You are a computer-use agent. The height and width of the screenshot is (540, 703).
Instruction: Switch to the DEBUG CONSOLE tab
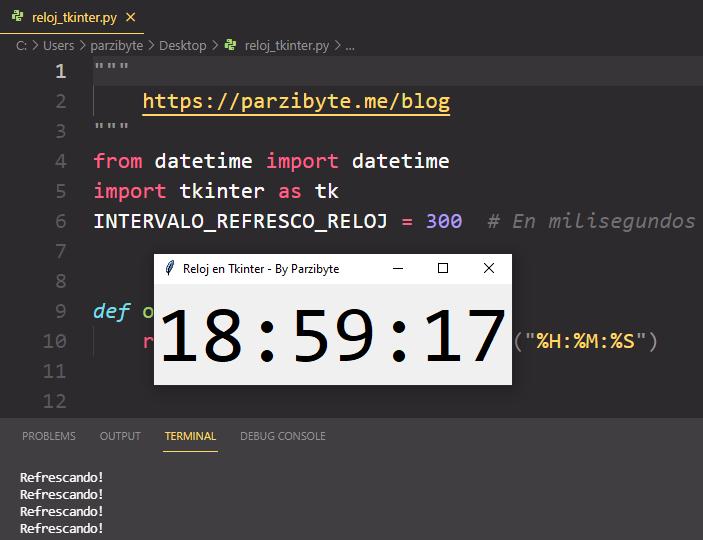coord(283,436)
